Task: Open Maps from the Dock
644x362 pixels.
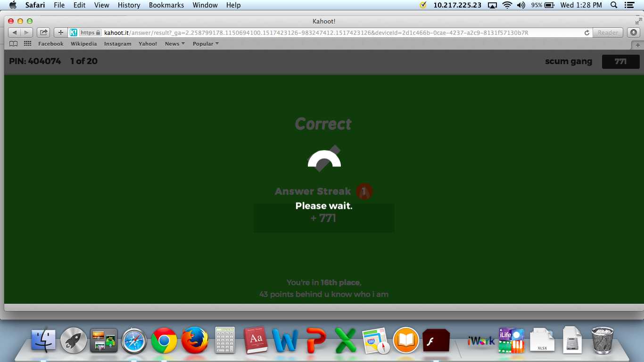Action: 376,340
